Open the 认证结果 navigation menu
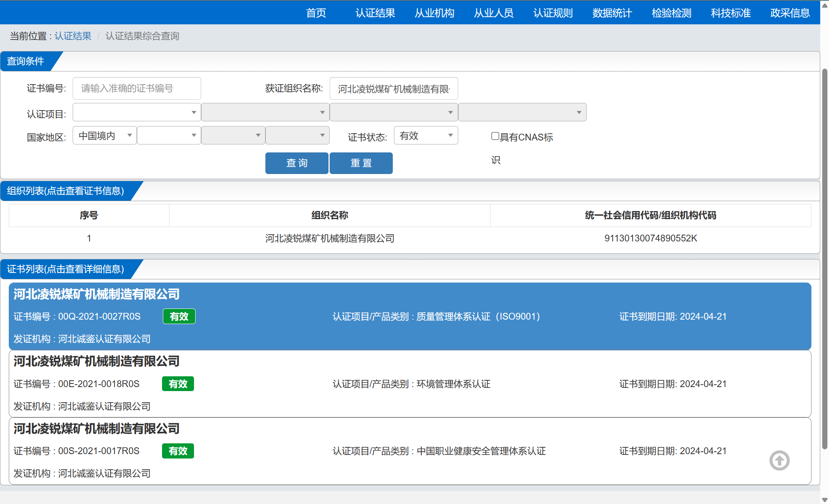The height and width of the screenshot is (504, 829). [375, 13]
